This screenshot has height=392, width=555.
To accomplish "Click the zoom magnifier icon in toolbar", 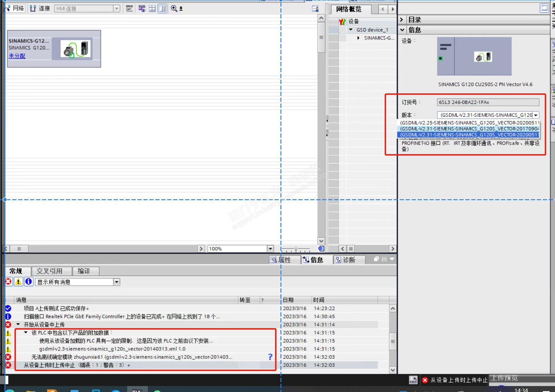I will 174,9.
